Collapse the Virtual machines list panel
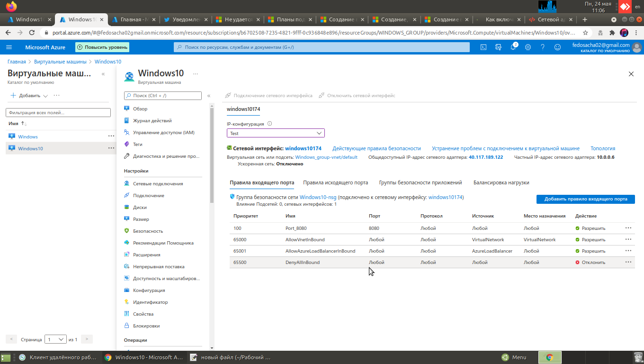This screenshot has height=364, width=644. point(103,74)
